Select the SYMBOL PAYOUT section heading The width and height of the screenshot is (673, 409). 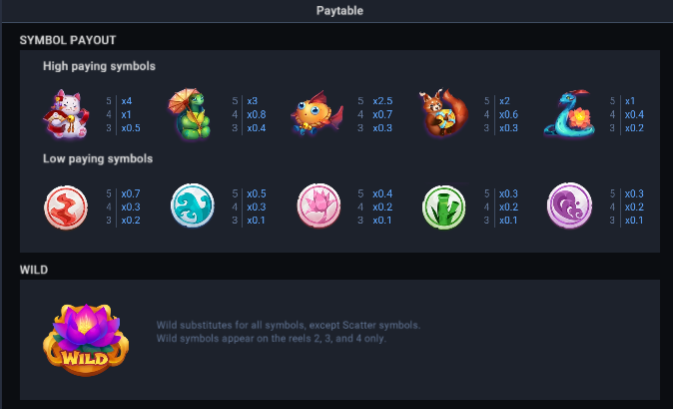(68, 40)
